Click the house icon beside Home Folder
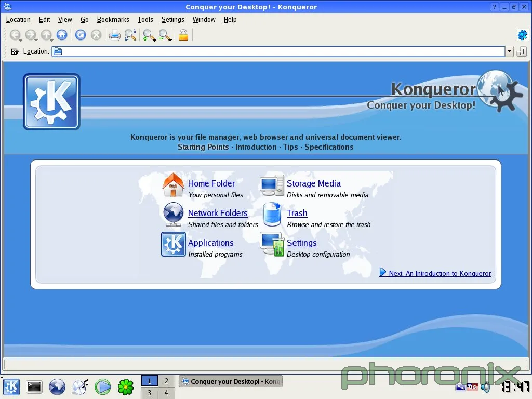The image size is (532, 399). coord(173,185)
